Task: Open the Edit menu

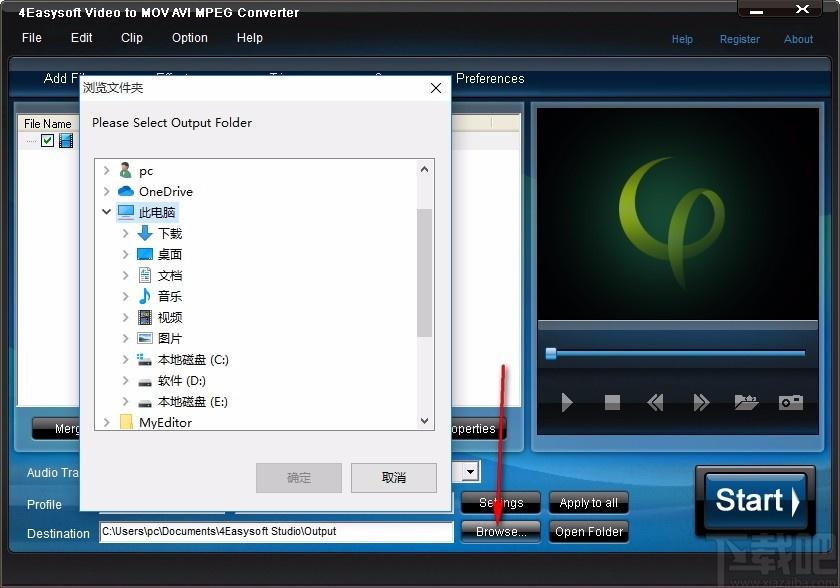Action: pyautogui.click(x=81, y=37)
